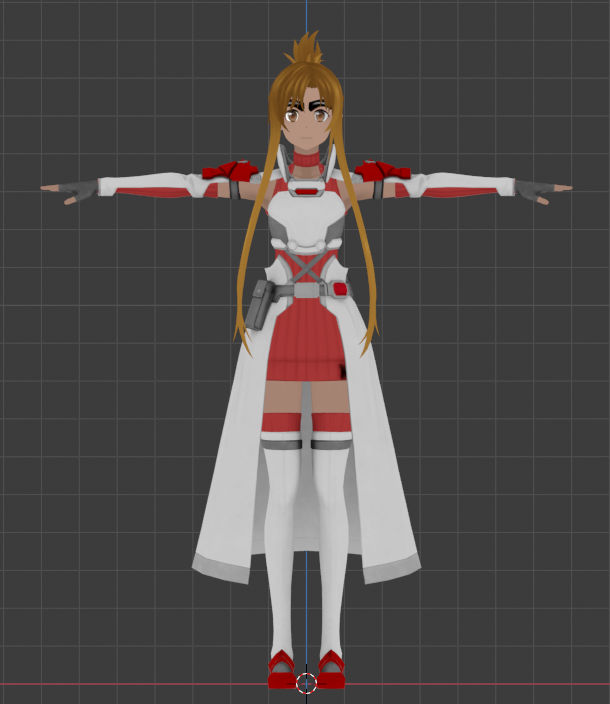This screenshot has width=610, height=704.
Task: Select the spiky ponytail tuft atop the head
Action: (x=304, y=48)
